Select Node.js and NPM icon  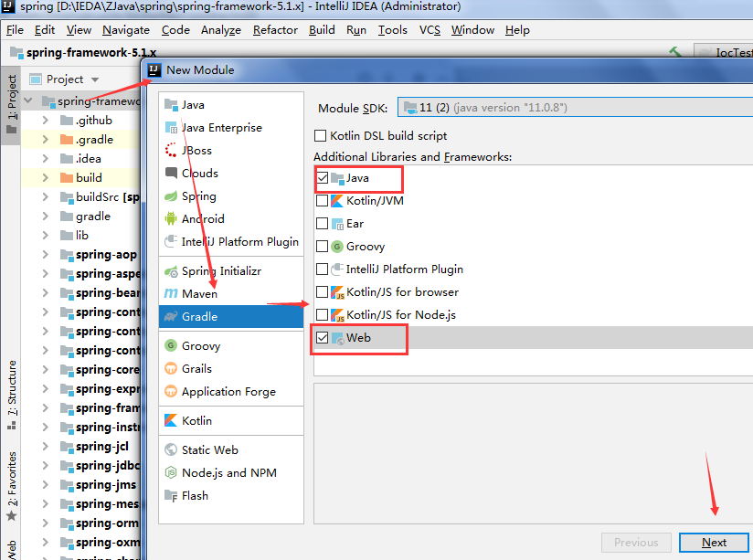(x=171, y=472)
